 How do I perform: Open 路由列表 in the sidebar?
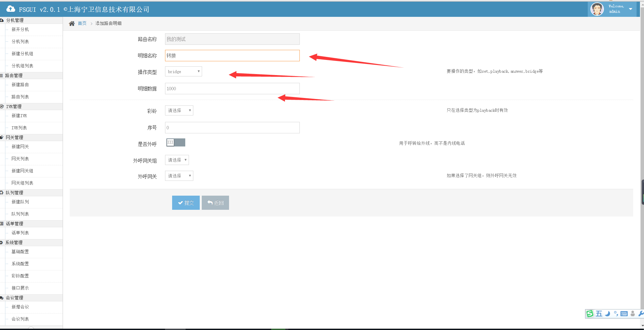[x=20, y=97]
